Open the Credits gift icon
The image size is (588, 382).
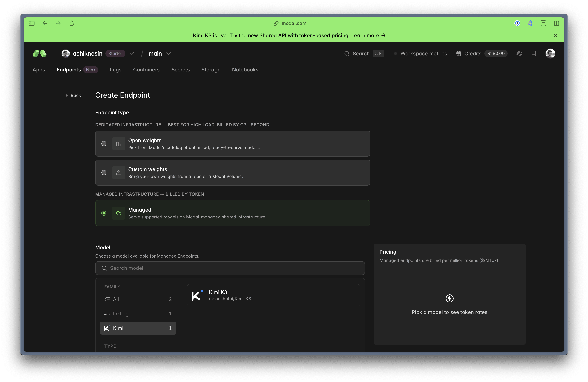(459, 54)
